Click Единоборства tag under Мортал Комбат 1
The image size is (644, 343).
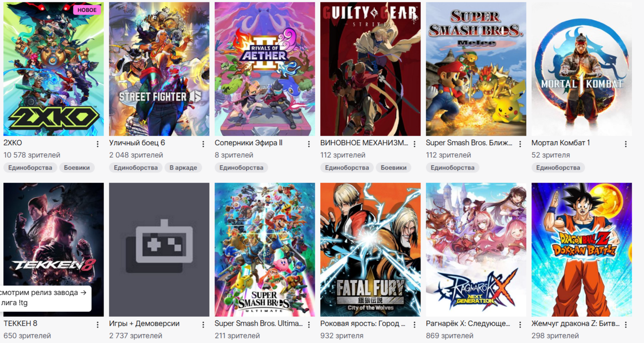pos(558,168)
